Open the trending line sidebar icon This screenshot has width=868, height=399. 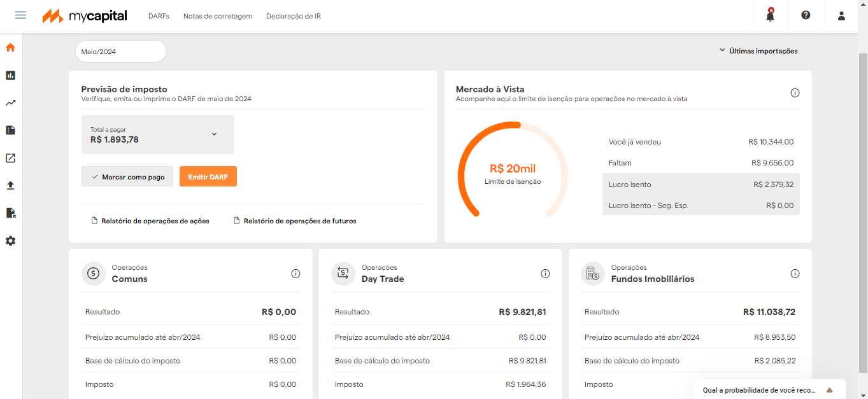click(x=10, y=102)
